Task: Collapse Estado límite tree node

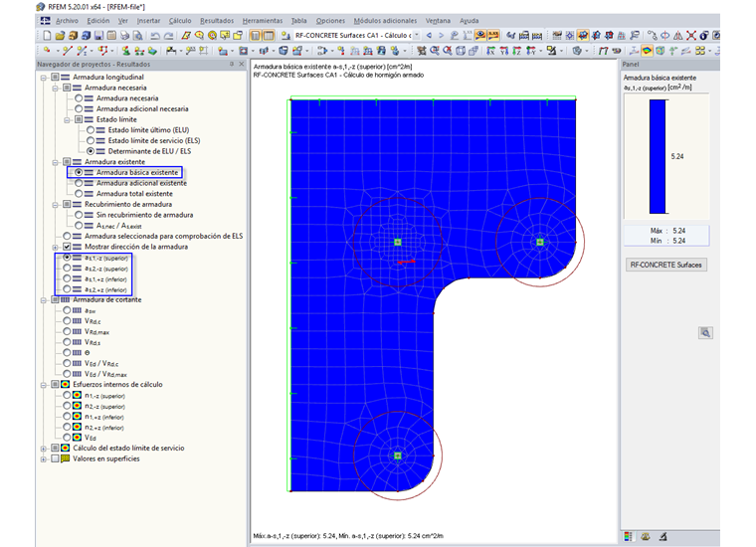Action: pos(67,119)
